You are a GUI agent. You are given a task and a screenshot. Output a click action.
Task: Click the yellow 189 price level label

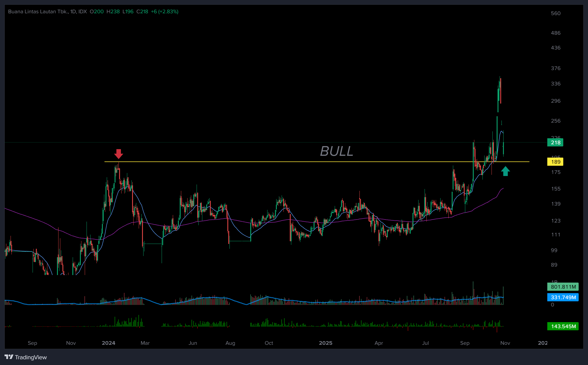pyautogui.click(x=555, y=162)
